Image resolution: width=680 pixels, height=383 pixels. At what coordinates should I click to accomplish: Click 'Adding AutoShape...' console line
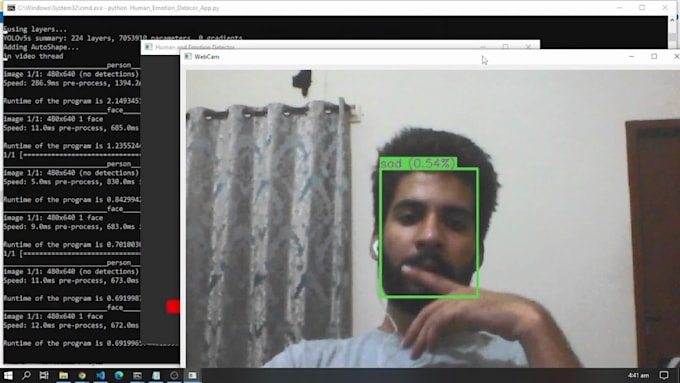coord(41,47)
